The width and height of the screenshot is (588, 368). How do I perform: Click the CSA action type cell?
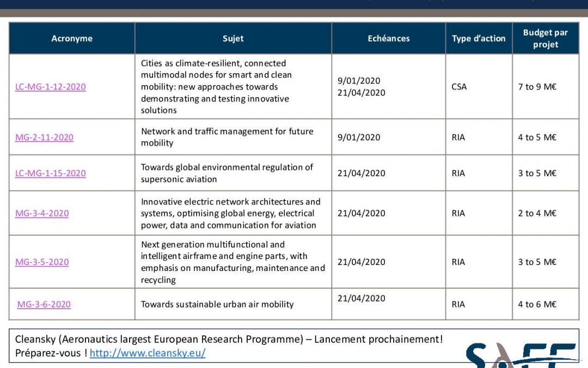[459, 87]
